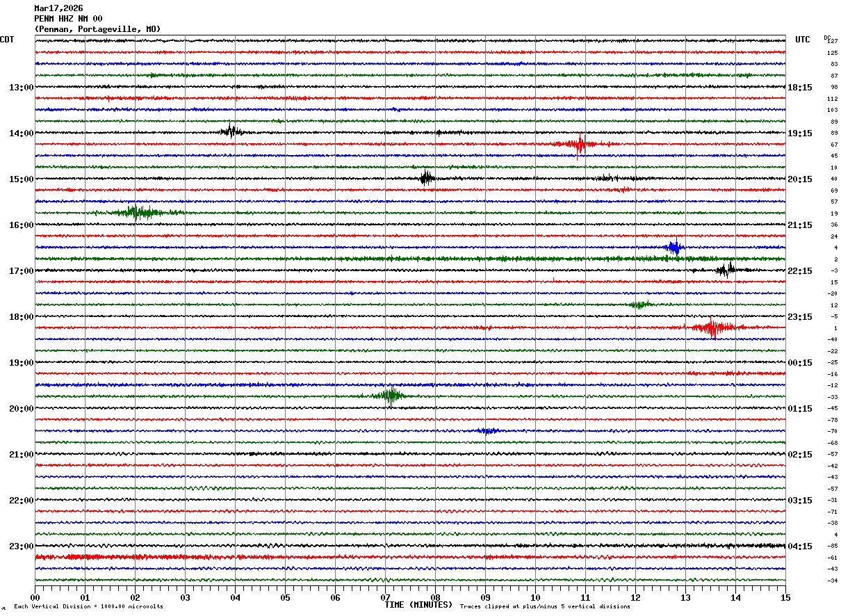Click the 'Each Vertical Division = 1000.00 microvolts' note

[88, 607]
